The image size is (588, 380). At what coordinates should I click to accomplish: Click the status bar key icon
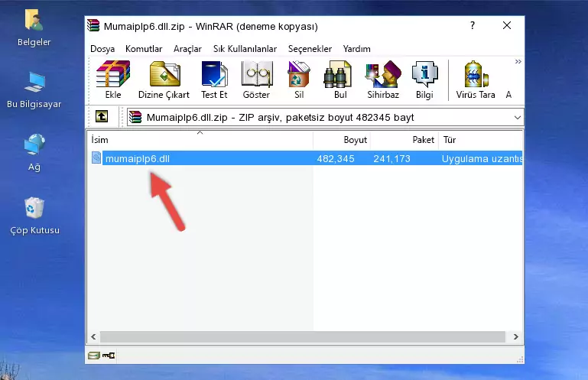tap(109, 355)
